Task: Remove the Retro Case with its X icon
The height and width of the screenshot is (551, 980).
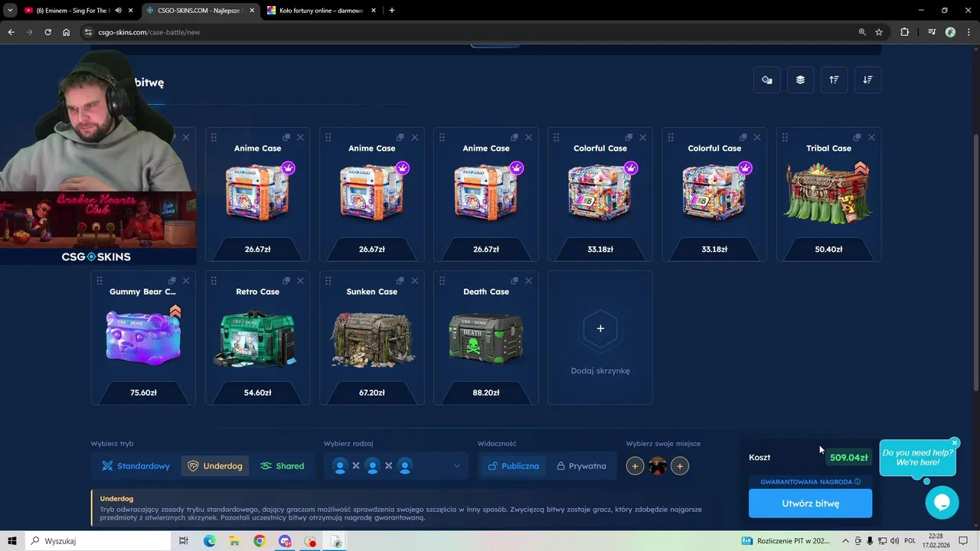Action: coord(300,281)
